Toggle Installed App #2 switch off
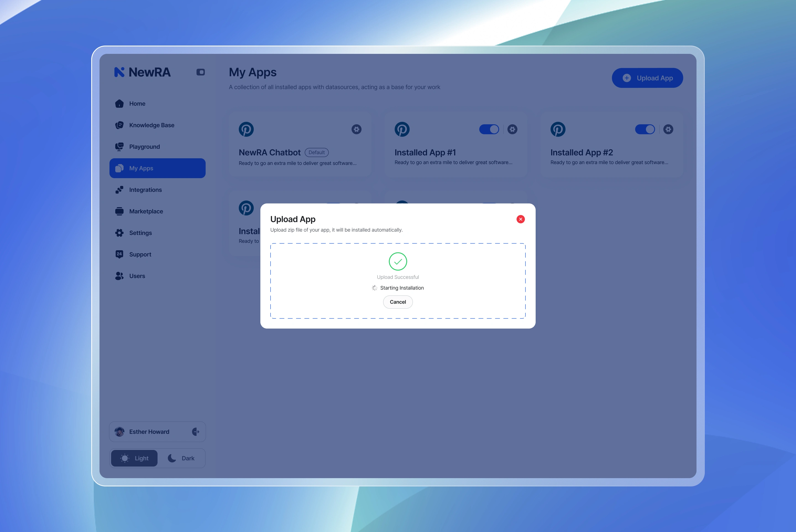 pyautogui.click(x=645, y=129)
